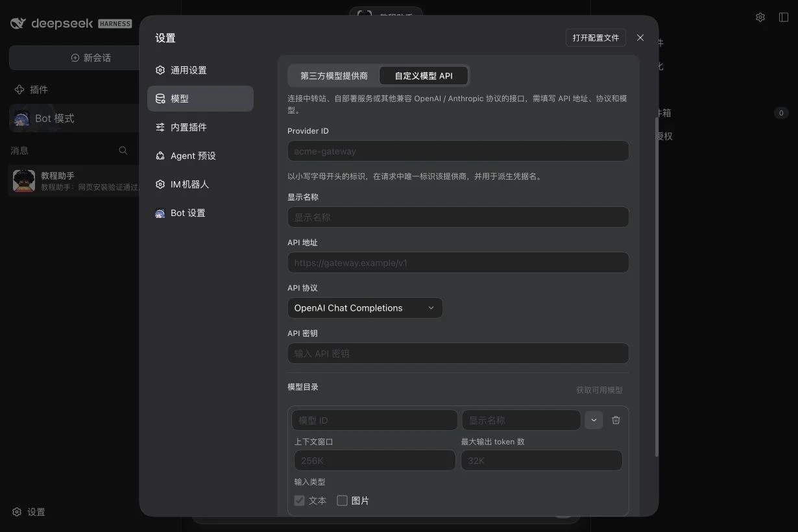Screen dimensions: 798x532
Task: Click the 模型 database icon
Action: click(160, 99)
